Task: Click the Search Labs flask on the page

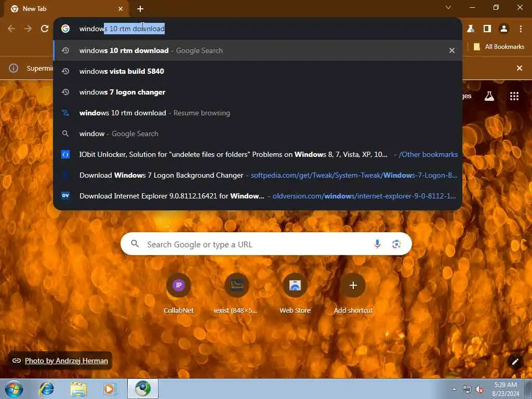Action: pos(489,96)
